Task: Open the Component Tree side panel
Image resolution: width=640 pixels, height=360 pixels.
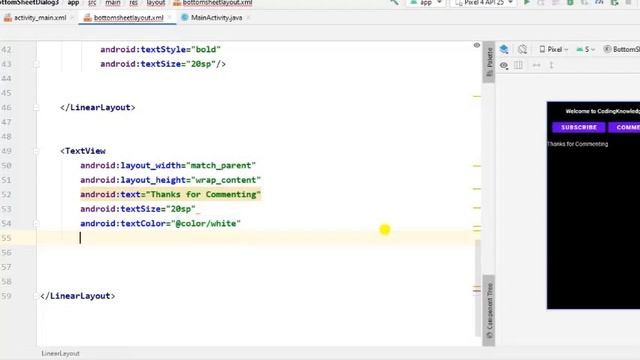Action: (489, 310)
